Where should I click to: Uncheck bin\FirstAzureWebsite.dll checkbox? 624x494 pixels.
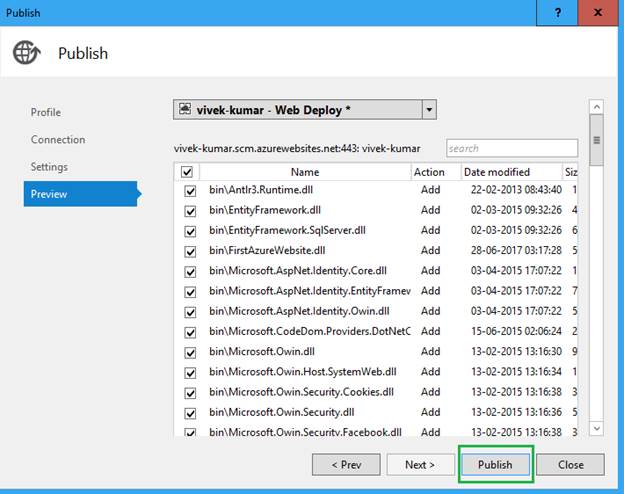tap(190, 252)
